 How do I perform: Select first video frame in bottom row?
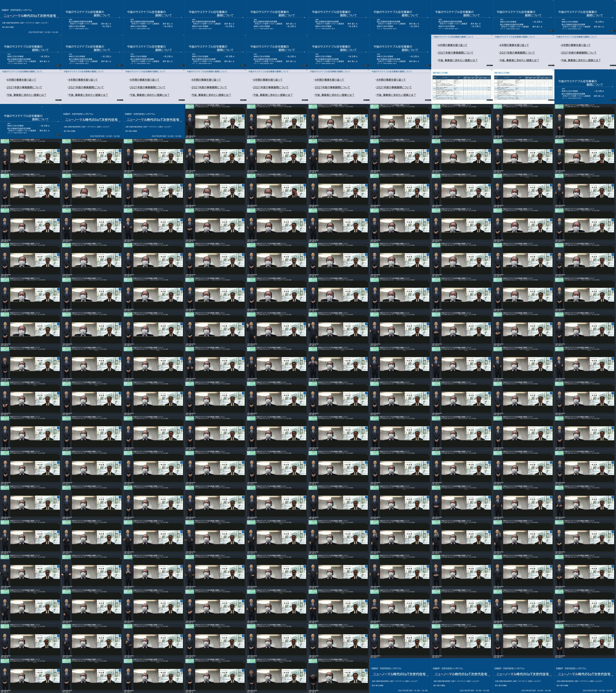click(x=31, y=676)
